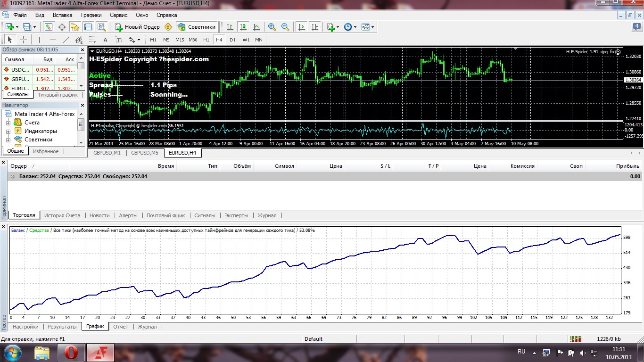644x362 pixels.
Task: Expand the Советники node in Navigator
Action: click(x=8, y=140)
